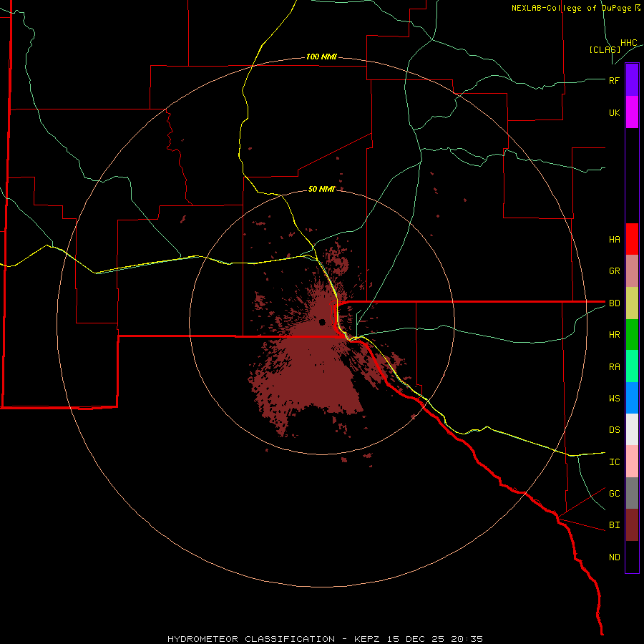Image resolution: width=644 pixels, height=644 pixels.
Task: Click the WS legend label
Action: (x=614, y=398)
